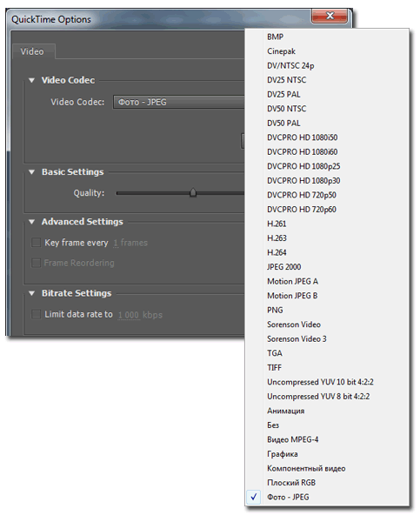Choose PNG codec from the list
420x522 pixels.
coord(327,310)
